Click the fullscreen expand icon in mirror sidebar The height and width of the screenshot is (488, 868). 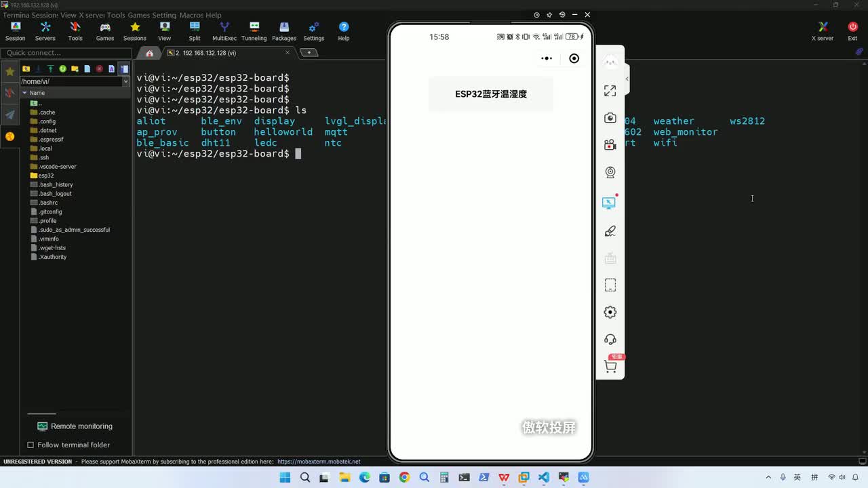(610, 91)
